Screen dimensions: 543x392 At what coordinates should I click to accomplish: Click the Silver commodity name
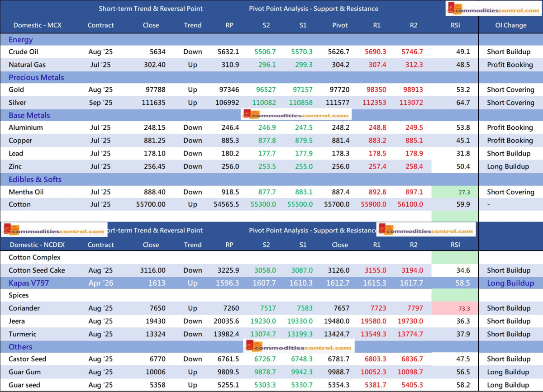(x=18, y=103)
